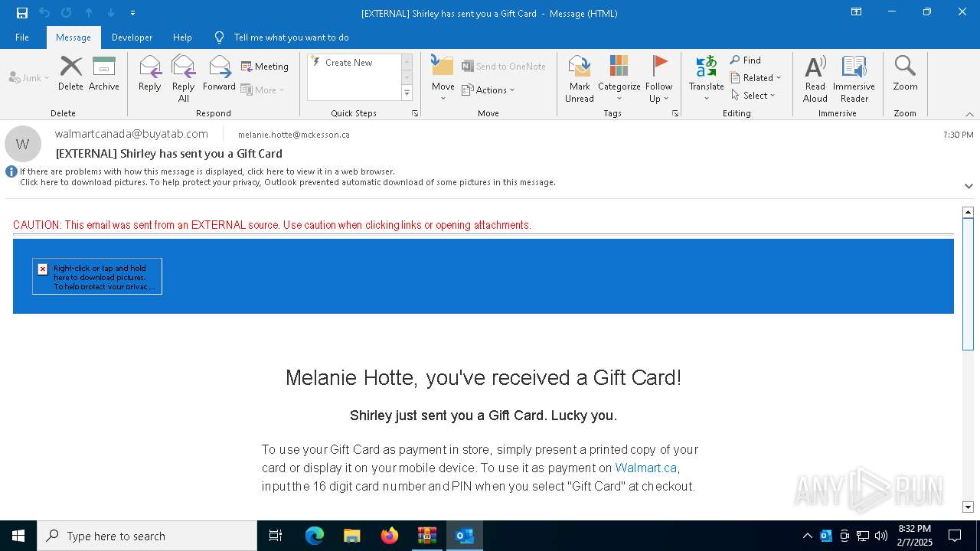980x551 pixels.
Task: Open File Explorer from the taskbar
Action: (352, 536)
